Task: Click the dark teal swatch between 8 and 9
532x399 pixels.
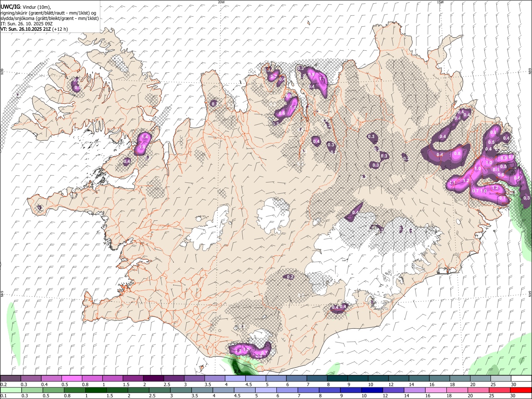Action: [337, 379]
